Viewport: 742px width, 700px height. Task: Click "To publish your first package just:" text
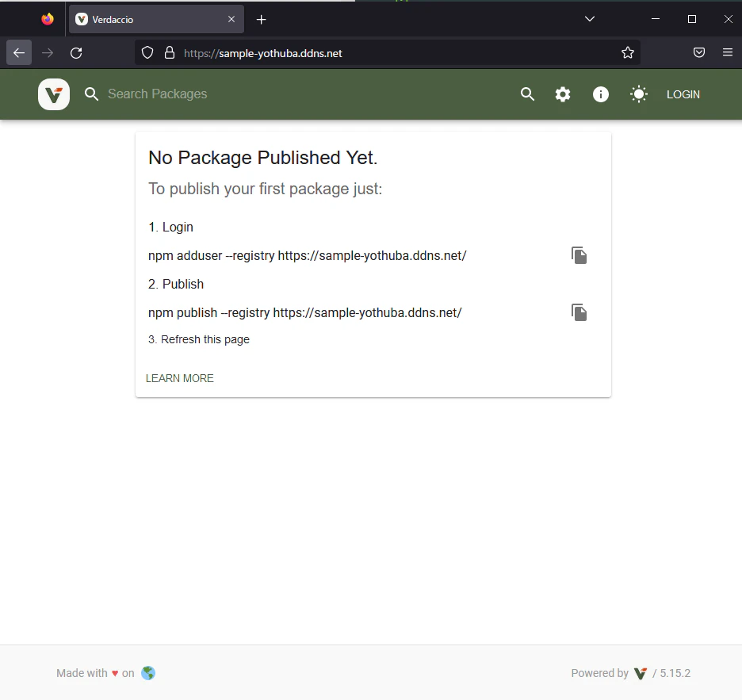(x=265, y=189)
